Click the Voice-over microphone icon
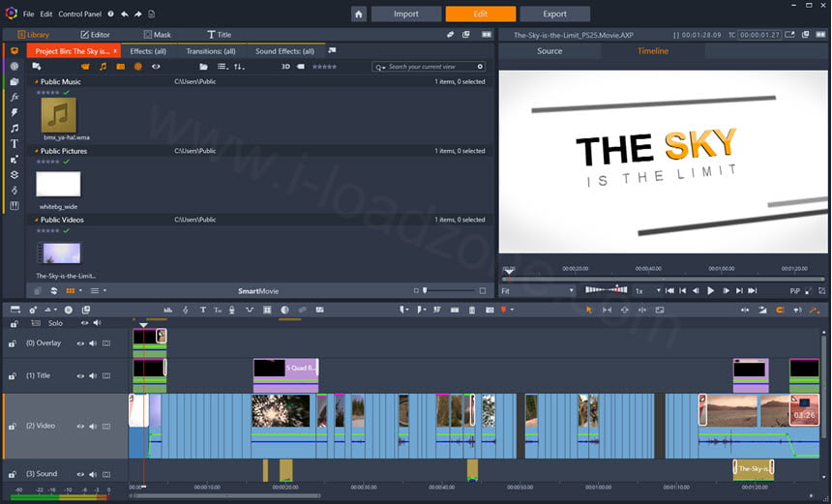The height and width of the screenshot is (504, 832). [x=232, y=310]
